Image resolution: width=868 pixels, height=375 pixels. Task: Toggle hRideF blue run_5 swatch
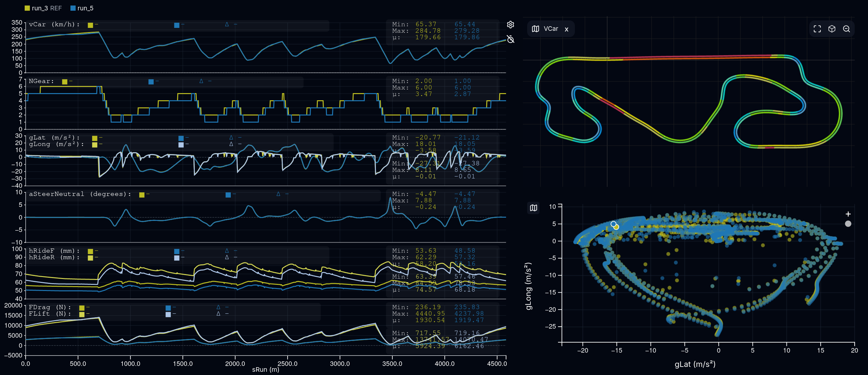177,251
